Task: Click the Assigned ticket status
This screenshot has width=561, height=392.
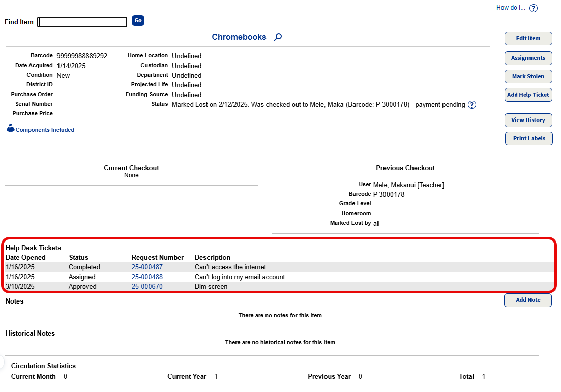Action: (x=82, y=277)
